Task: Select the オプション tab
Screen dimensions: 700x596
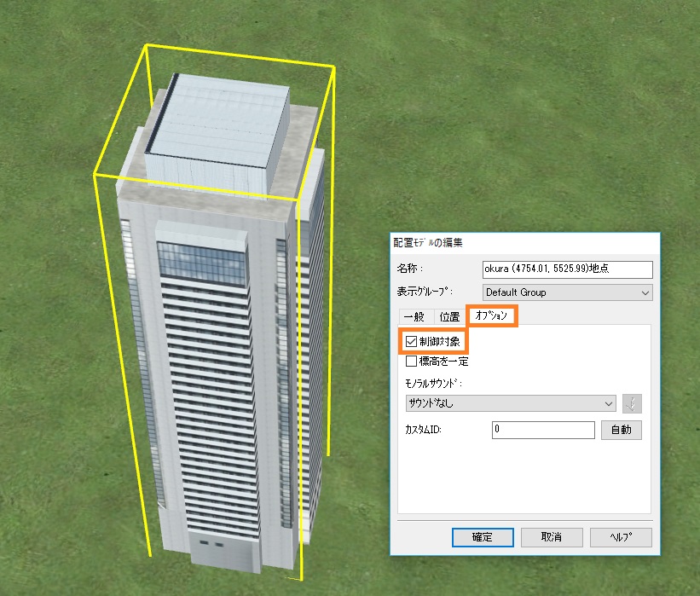Action: 491,315
